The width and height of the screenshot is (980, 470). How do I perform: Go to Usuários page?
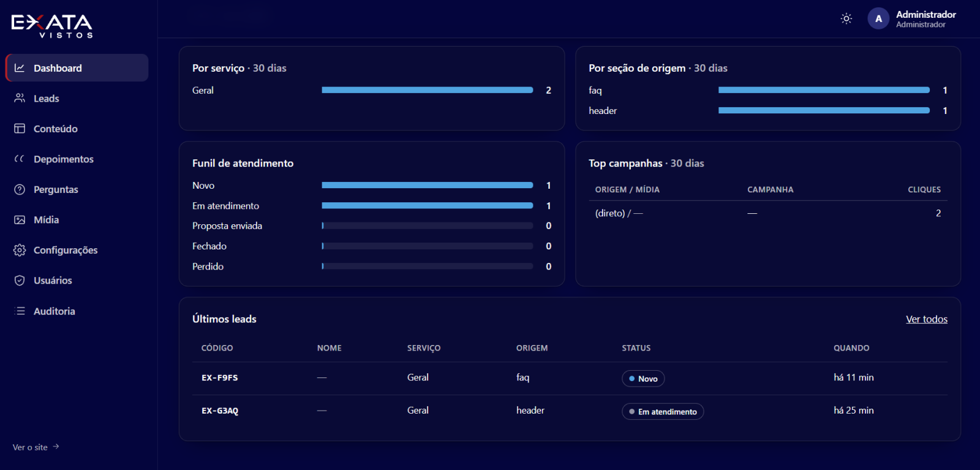[x=77, y=280]
